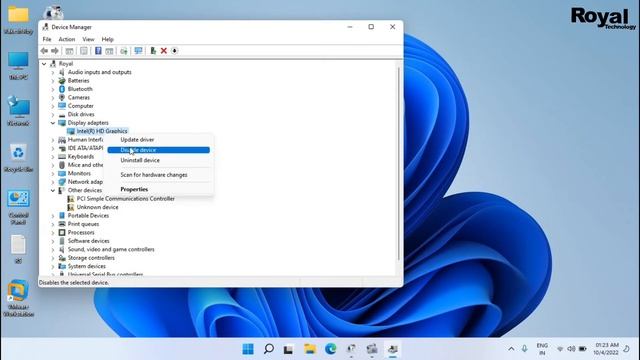This screenshot has height=360, width=640.
Task: Click the Disable device down-arrow toolbar icon
Action: tap(175, 51)
